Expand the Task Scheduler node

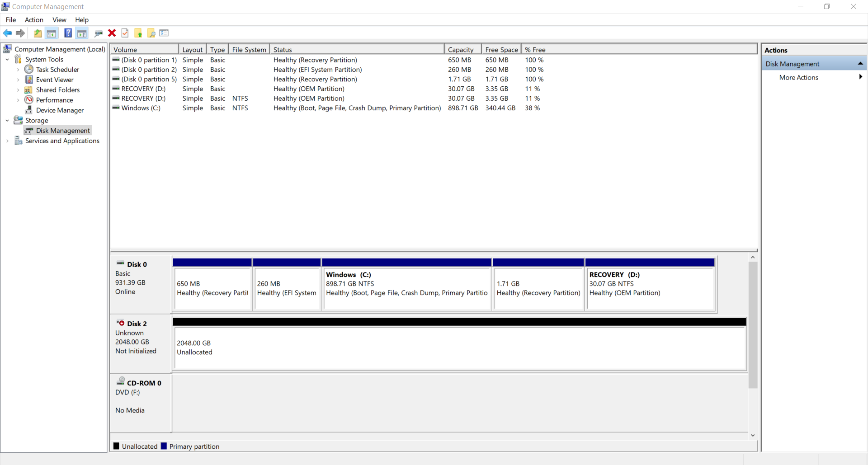(18, 70)
